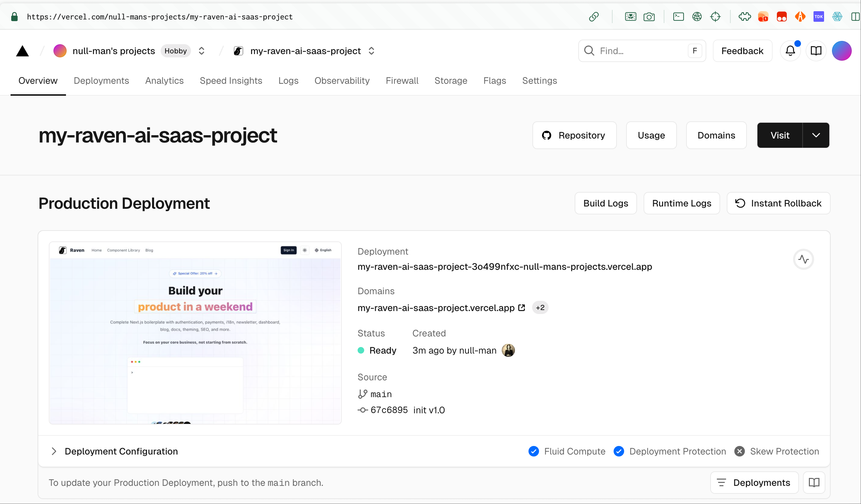Open Runtime Logs
This screenshot has height=504, width=861.
pos(682,203)
